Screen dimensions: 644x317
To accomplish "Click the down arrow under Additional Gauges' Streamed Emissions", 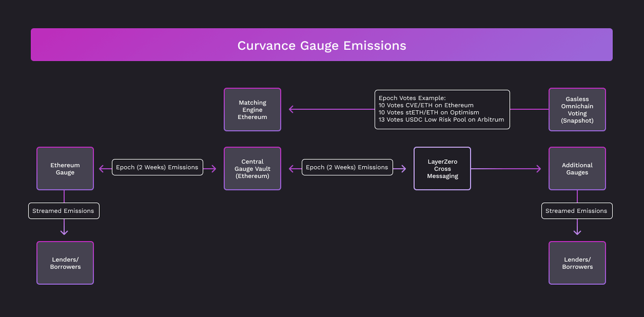I will click(x=577, y=231).
